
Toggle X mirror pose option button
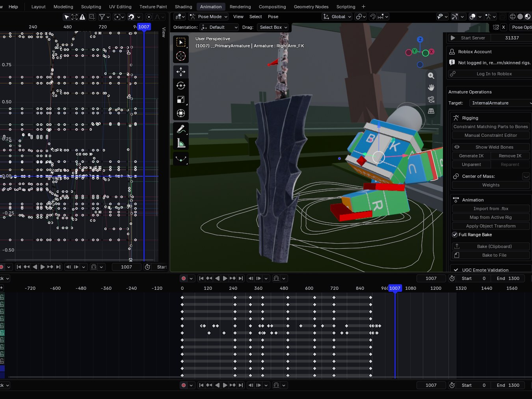[503, 27]
